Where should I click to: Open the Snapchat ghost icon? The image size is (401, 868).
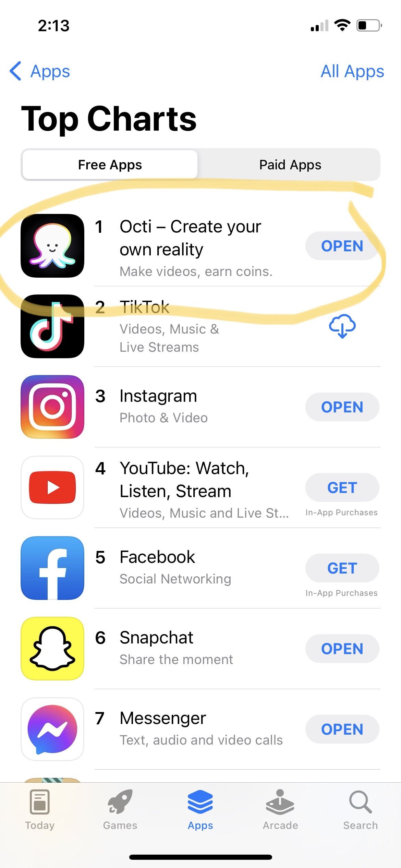tap(52, 649)
